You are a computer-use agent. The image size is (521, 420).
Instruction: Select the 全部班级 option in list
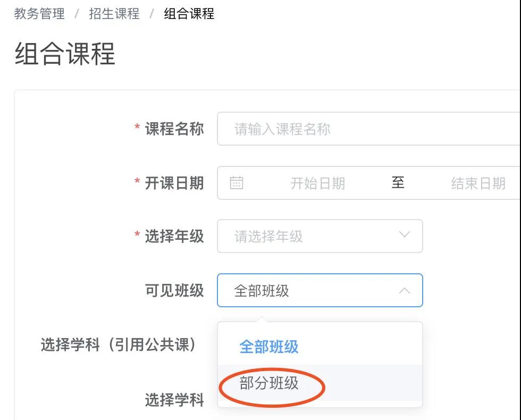[269, 347]
